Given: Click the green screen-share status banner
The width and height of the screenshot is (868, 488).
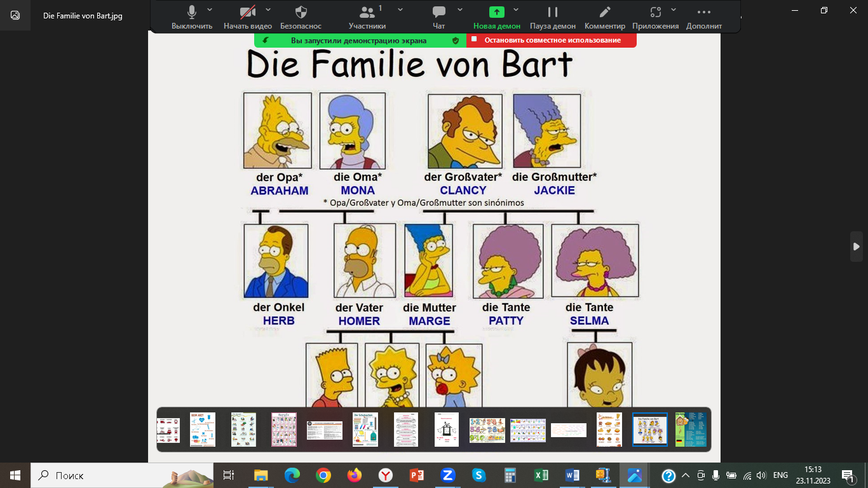Looking at the screenshot, I should pyautogui.click(x=360, y=40).
